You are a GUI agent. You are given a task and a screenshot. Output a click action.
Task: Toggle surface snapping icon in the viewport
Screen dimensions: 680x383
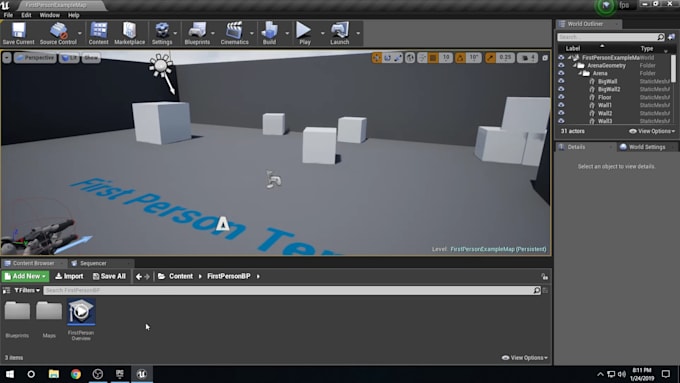click(422, 58)
